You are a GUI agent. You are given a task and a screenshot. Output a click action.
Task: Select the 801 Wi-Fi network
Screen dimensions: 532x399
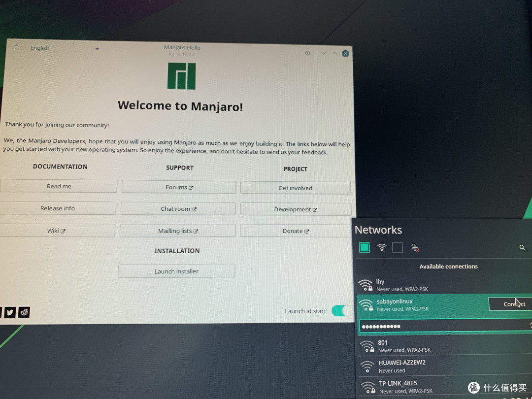tap(444, 346)
